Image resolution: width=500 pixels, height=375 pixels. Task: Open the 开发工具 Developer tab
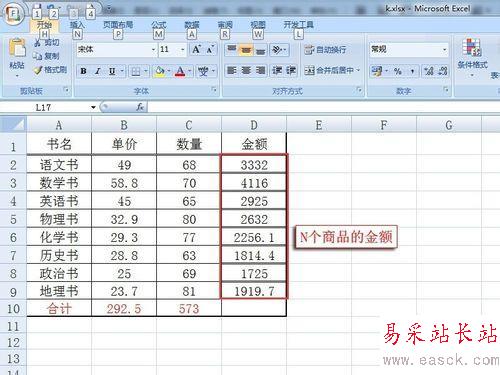[x=298, y=25]
